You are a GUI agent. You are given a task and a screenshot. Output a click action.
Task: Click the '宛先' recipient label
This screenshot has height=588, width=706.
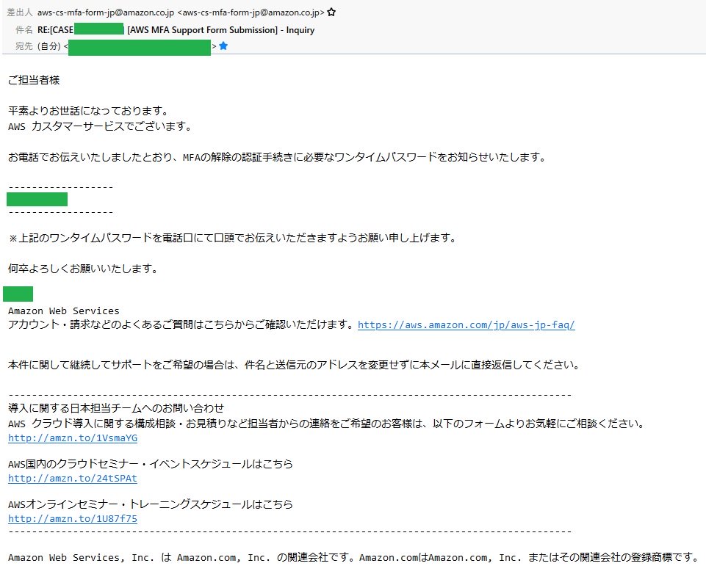pyautogui.click(x=24, y=46)
